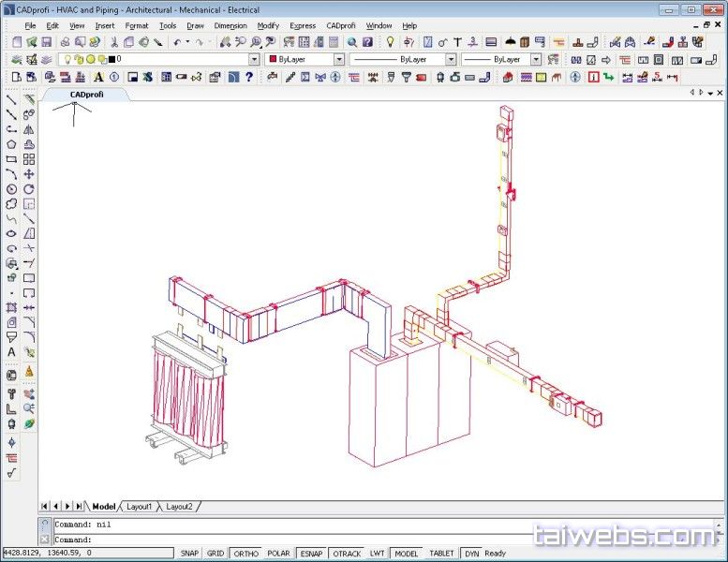Click the Cut scissors icon
This screenshot has height=562, width=728.
tap(113, 42)
